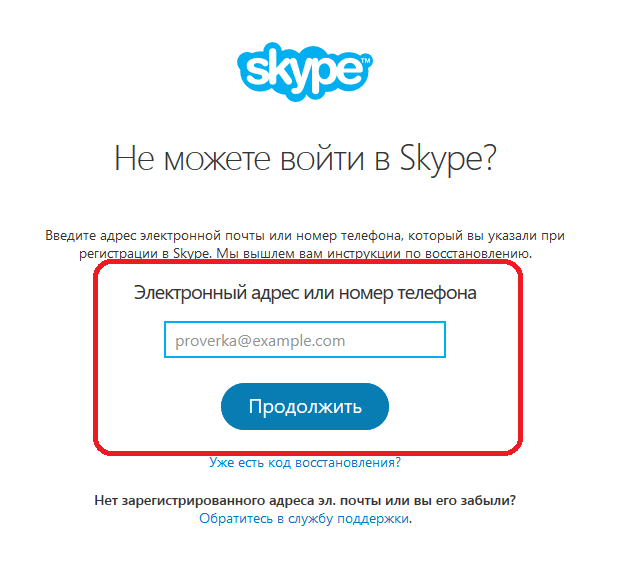
Task: Click the heading Не можете войти в Skype?
Action: coord(305,159)
